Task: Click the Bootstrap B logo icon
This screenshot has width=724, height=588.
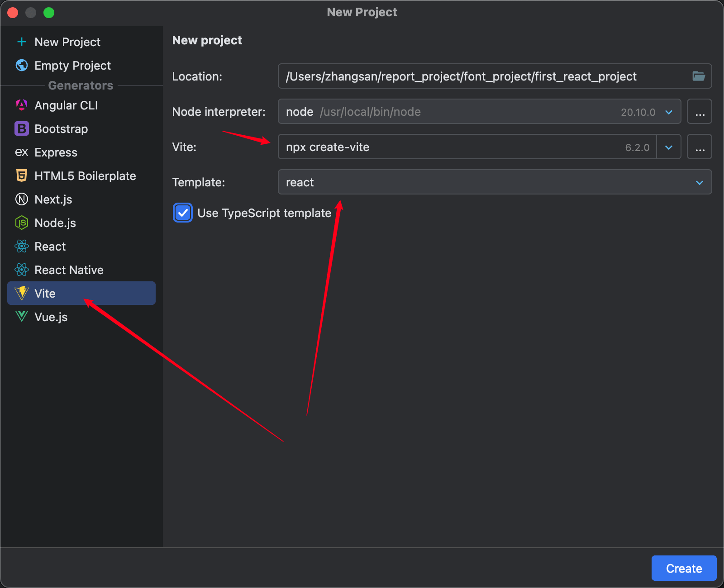Action: (x=22, y=129)
